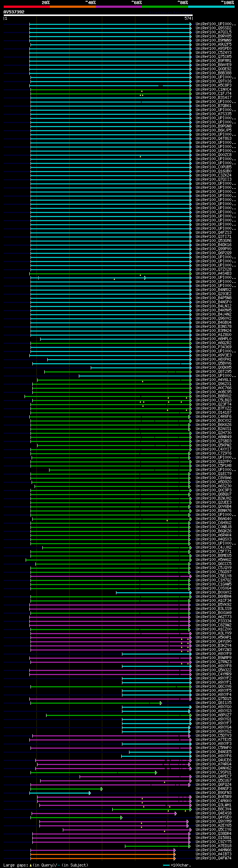The image size is (238, 868).
Task: Click hit label UniRef100_C5DTV3
Action: (213, 735)
